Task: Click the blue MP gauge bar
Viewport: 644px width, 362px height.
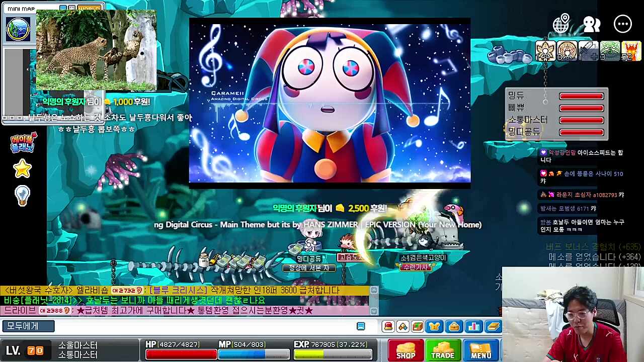Action: pyautogui.click(x=254, y=354)
